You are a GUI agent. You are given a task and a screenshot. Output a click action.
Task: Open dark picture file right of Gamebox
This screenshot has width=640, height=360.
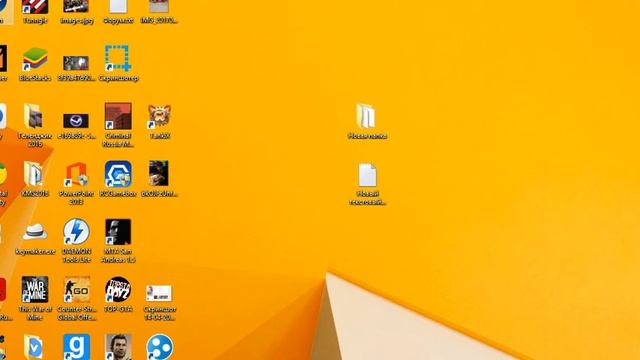[x=159, y=173]
